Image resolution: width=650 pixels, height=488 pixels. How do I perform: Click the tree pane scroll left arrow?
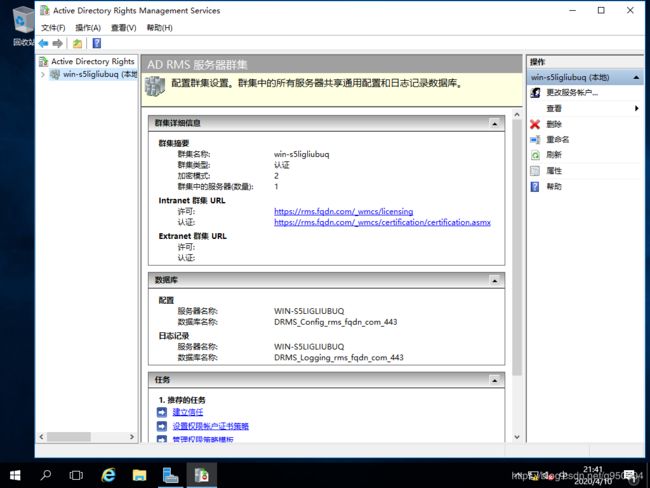tap(41, 437)
